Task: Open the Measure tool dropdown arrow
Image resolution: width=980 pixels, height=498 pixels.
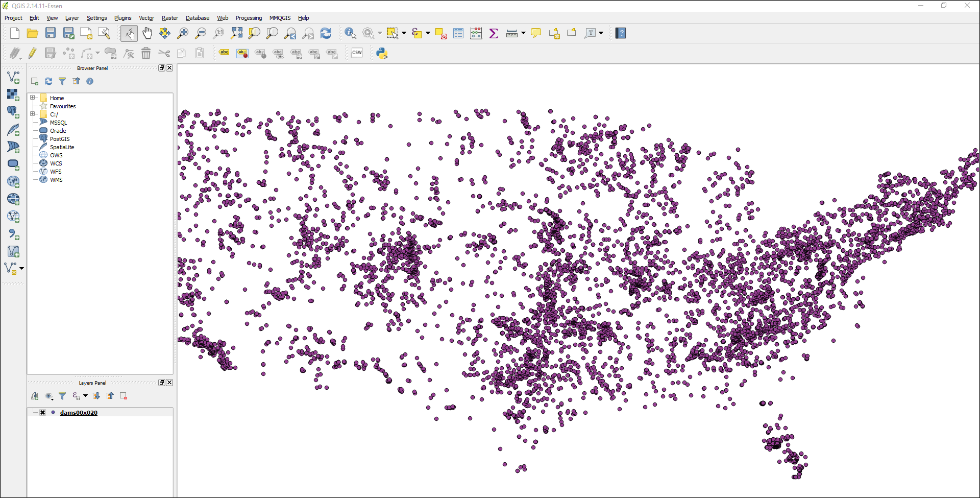Action: [524, 34]
